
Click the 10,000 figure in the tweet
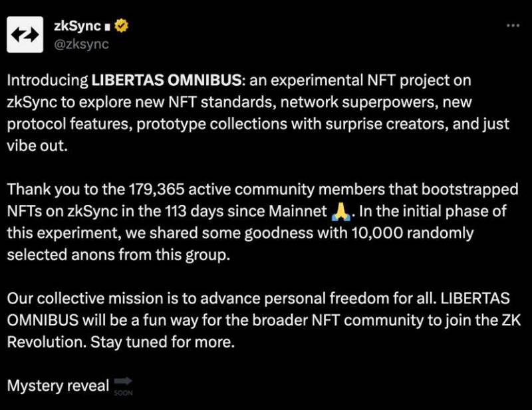377,233
